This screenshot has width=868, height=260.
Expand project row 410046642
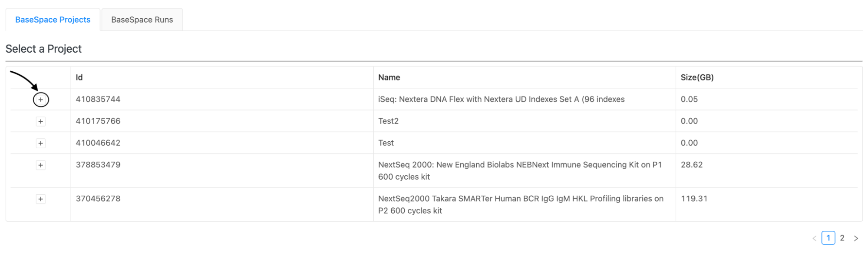41,143
